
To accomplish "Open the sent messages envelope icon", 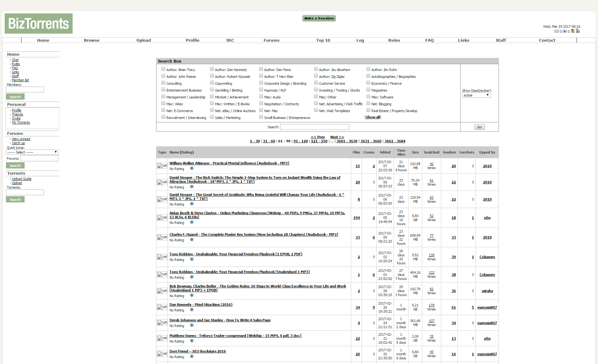I will [565, 31].
